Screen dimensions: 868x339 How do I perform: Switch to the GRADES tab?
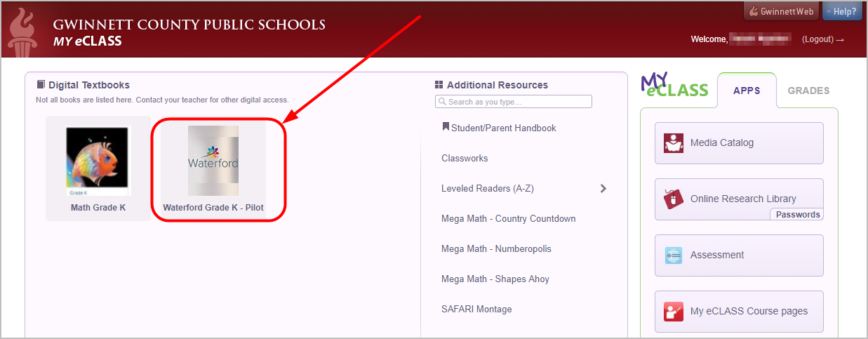[808, 91]
